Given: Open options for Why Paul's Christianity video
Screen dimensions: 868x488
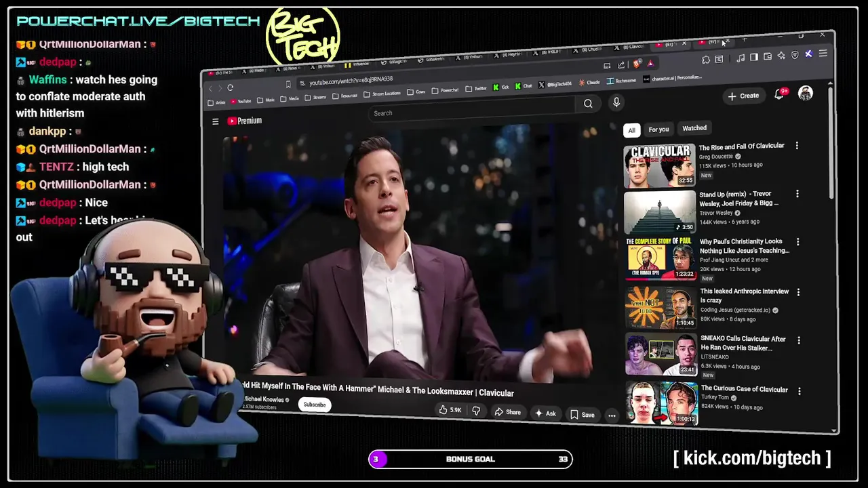Looking at the screenshot, I should pyautogui.click(x=797, y=242).
